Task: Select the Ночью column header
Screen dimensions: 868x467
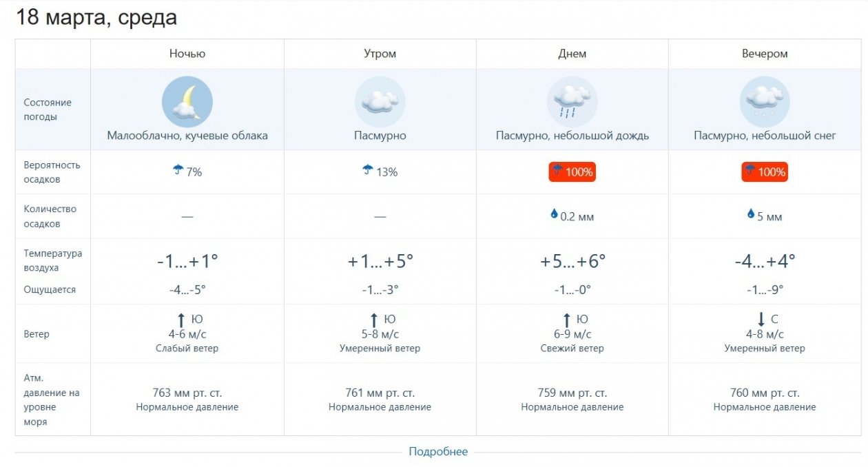Action: click(x=187, y=54)
